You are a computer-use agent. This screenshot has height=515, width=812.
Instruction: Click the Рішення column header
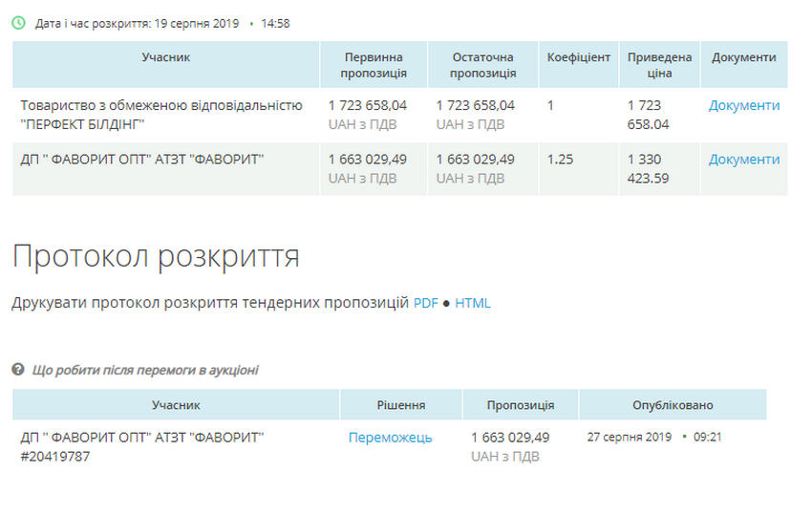point(401,405)
